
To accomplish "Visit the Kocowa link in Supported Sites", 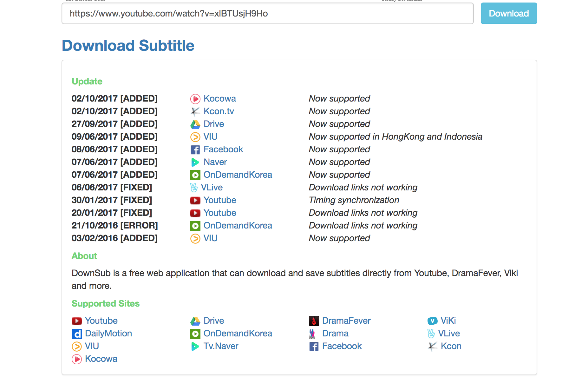I will click(x=101, y=359).
